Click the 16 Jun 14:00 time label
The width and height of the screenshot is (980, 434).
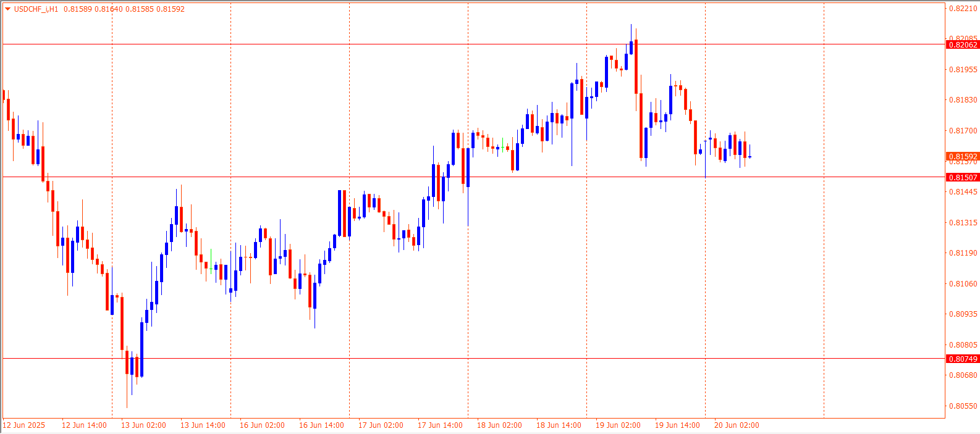click(321, 425)
